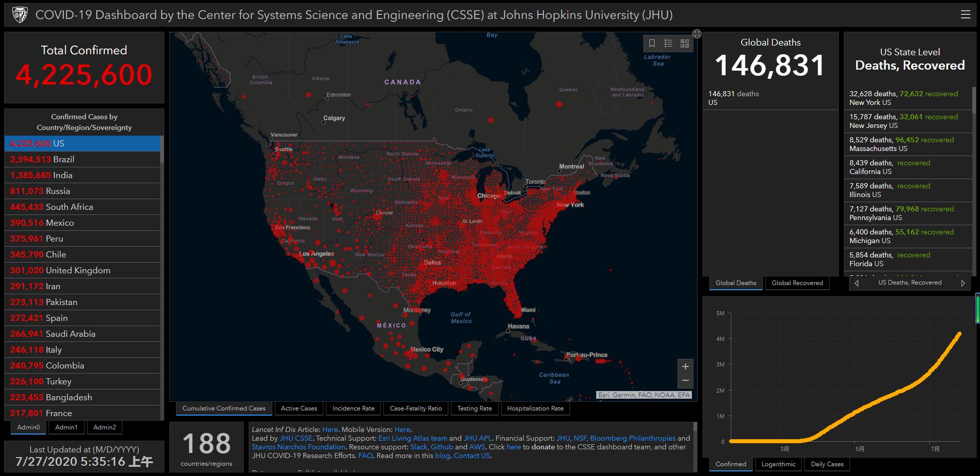The width and height of the screenshot is (980, 476).
Task: Select Saudi Arabia in the list
Action: [x=82, y=334]
